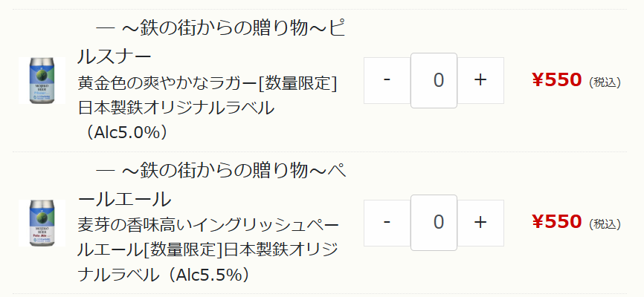Click 日本製鉄オリジナルラベル text in the Pilsner row
Image resolution: width=644 pixels, height=297 pixels.
[x=176, y=108]
